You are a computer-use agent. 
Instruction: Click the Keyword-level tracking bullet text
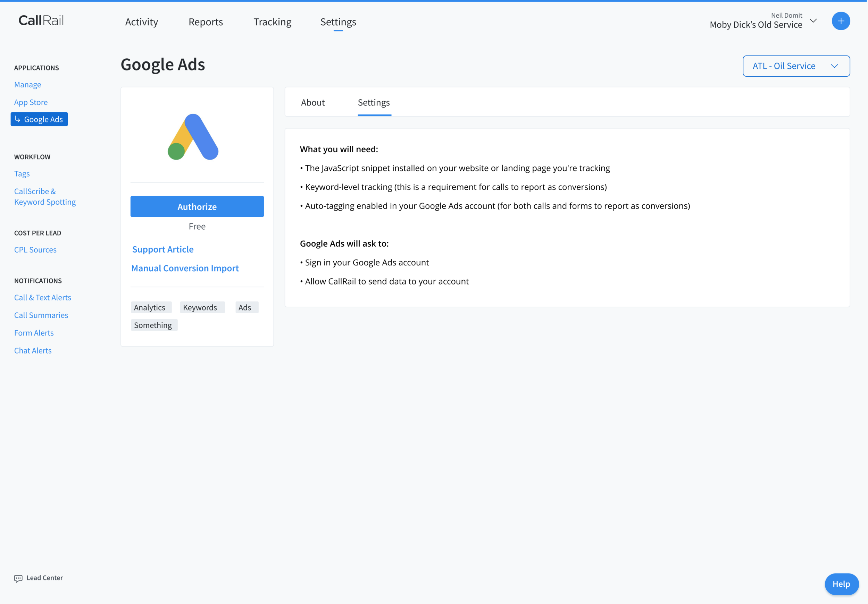454,187
